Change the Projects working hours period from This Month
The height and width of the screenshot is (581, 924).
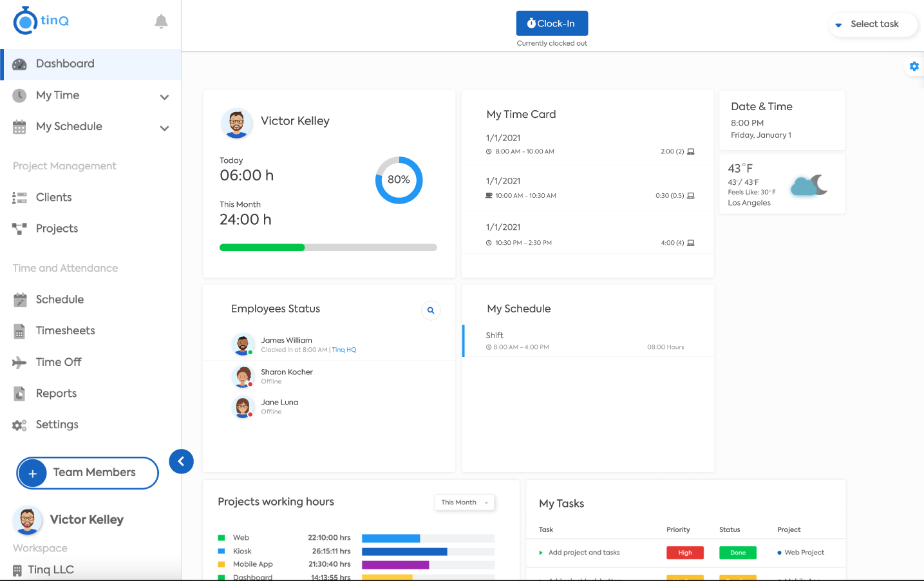click(464, 502)
